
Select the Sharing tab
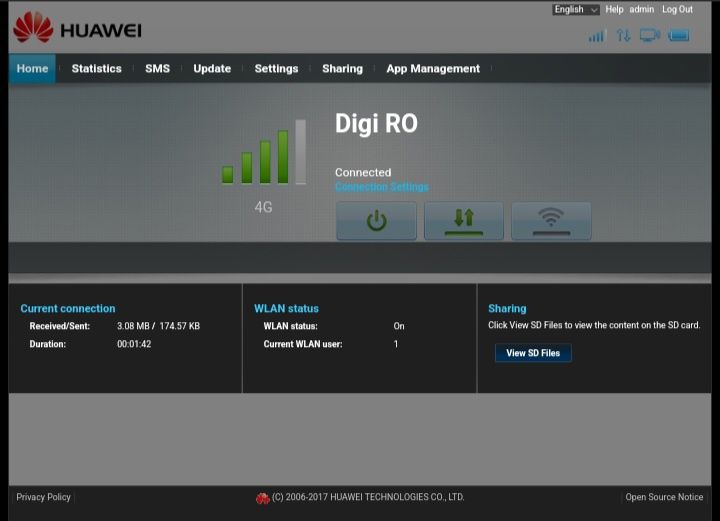(343, 68)
